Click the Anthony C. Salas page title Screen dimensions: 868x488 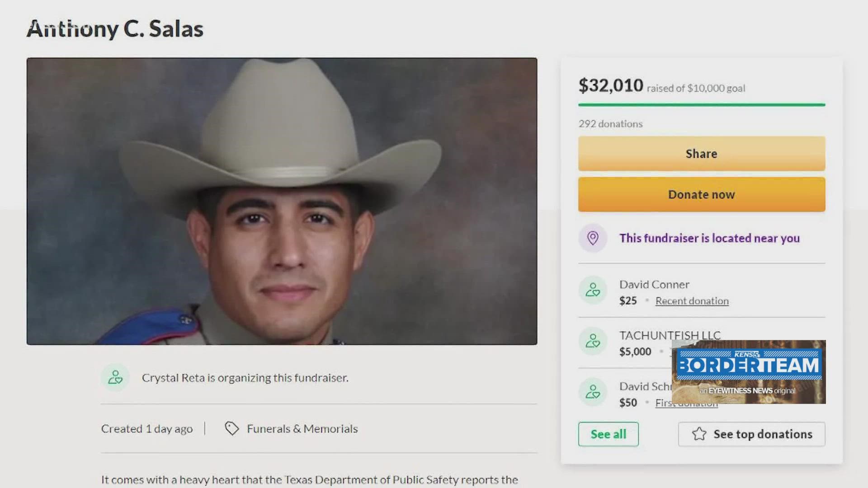tap(116, 29)
